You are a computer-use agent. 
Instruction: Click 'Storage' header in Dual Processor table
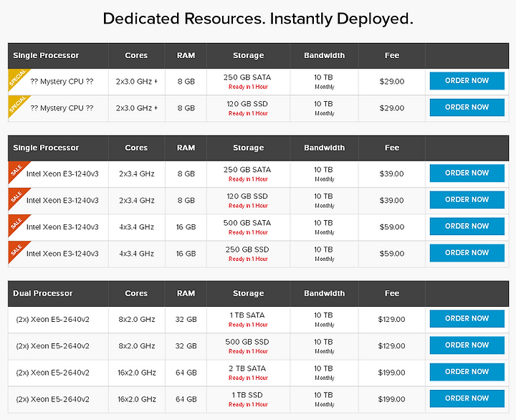click(x=249, y=293)
